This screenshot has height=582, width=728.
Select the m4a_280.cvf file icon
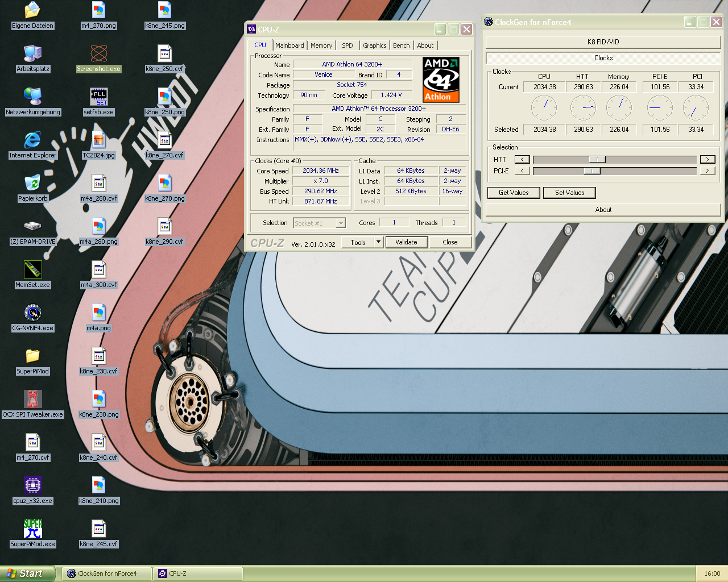tap(98, 188)
